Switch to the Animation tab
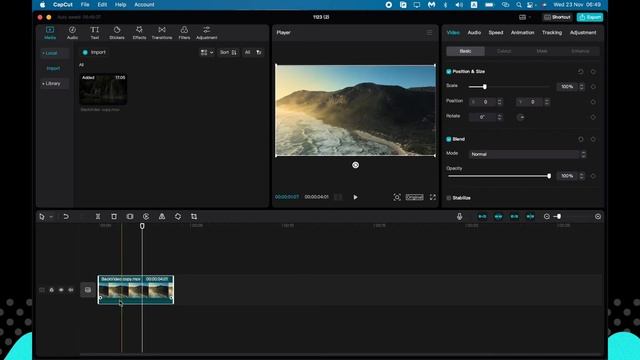The width and height of the screenshot is (640, 360). pyautogui.click(x=522, y=32)
